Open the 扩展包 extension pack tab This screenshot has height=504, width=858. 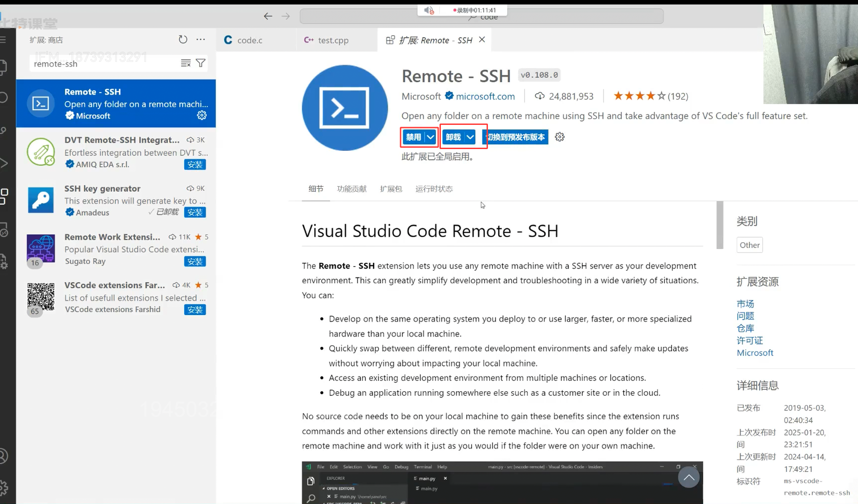tap(391, 189)
